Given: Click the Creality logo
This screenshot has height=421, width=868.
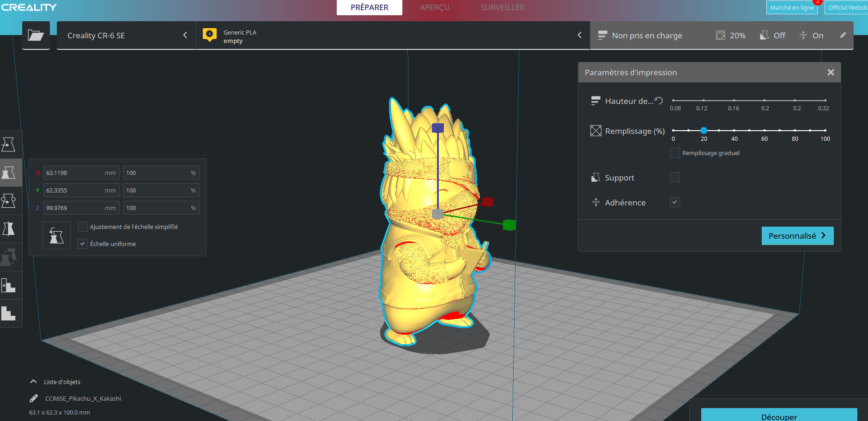Looking at the screenshot, I should click(29, 7).
